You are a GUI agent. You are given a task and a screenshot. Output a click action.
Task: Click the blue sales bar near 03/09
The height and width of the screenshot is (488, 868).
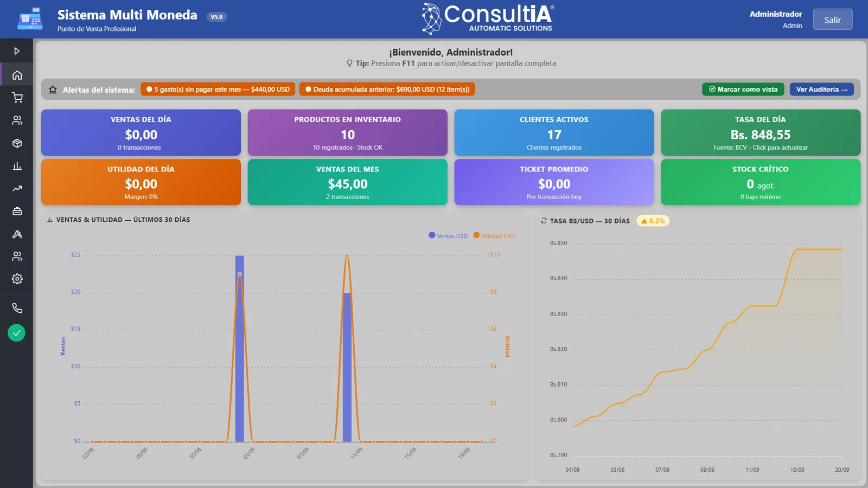[x=239, y=348]
